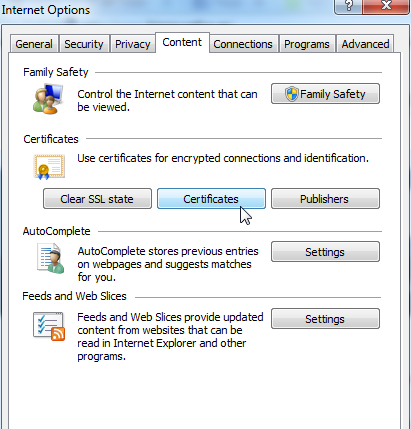
Task: Open the Programs tab
Action: 307,44
